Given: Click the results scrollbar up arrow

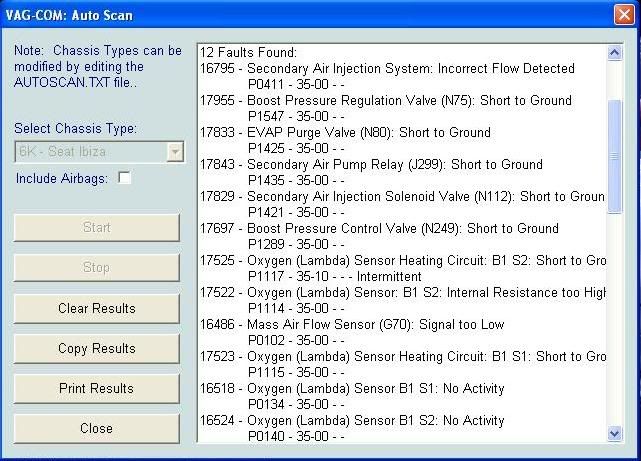Looking at the screenshot, I should coord(614,53).
